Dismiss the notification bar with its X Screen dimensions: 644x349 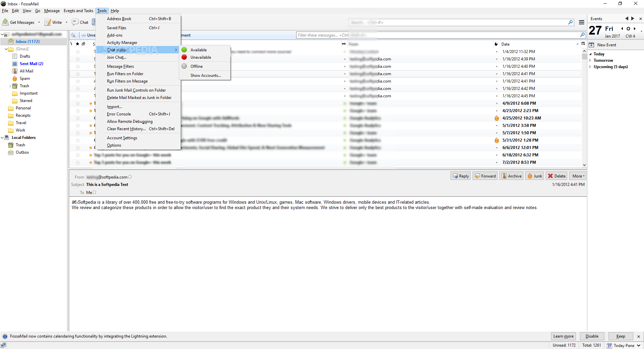[639, 336]
